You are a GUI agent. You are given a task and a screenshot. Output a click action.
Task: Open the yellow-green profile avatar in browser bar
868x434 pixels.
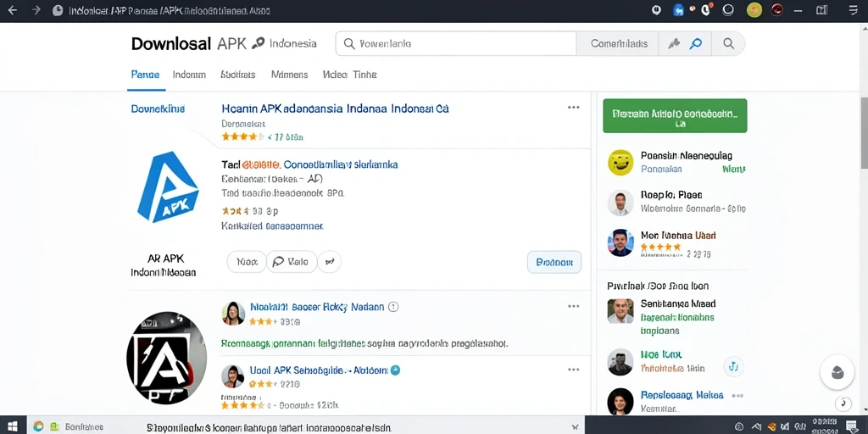[x=754, y=10]
